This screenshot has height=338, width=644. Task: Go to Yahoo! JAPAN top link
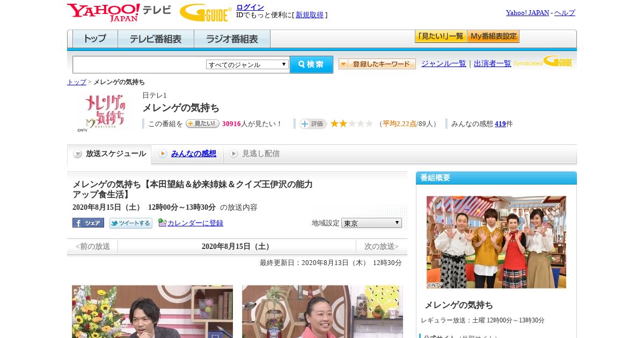pos(527,12)
